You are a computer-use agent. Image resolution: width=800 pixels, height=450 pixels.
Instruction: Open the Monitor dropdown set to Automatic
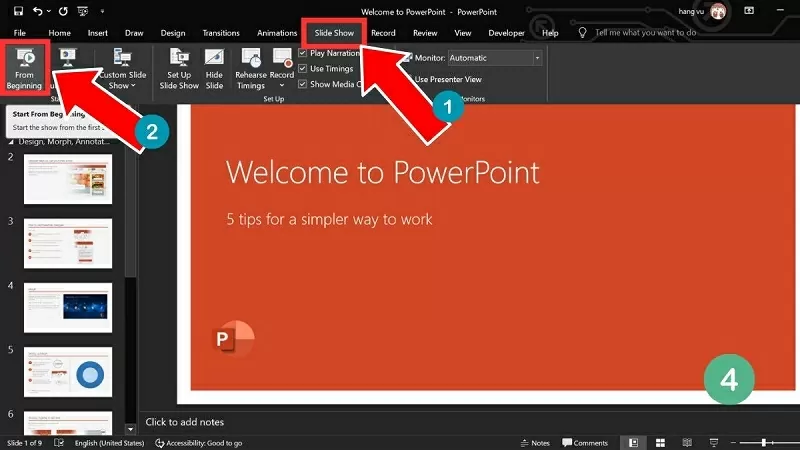click(537, 58)
